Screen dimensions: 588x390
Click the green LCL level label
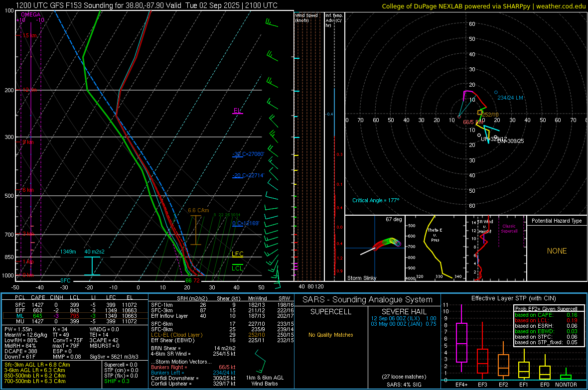[237, 268]
